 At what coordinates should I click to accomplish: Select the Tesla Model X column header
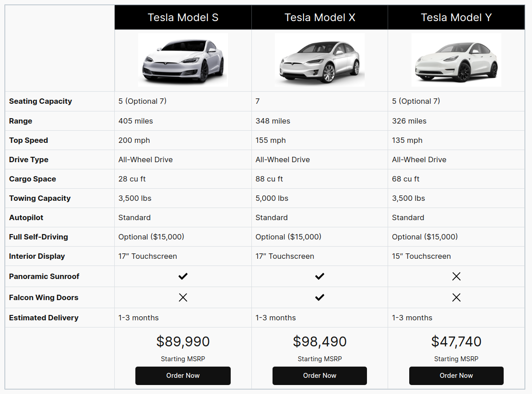coord(320,18)
